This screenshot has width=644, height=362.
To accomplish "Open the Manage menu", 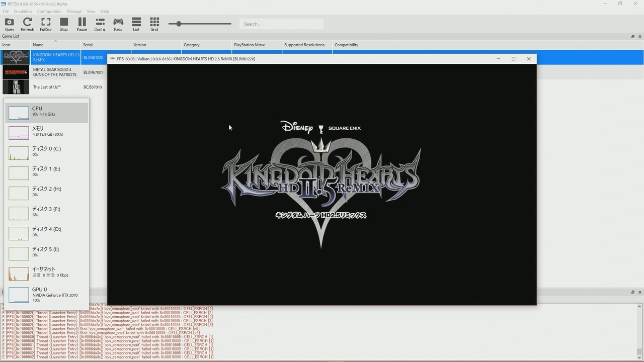I will (x=74, y=11).
